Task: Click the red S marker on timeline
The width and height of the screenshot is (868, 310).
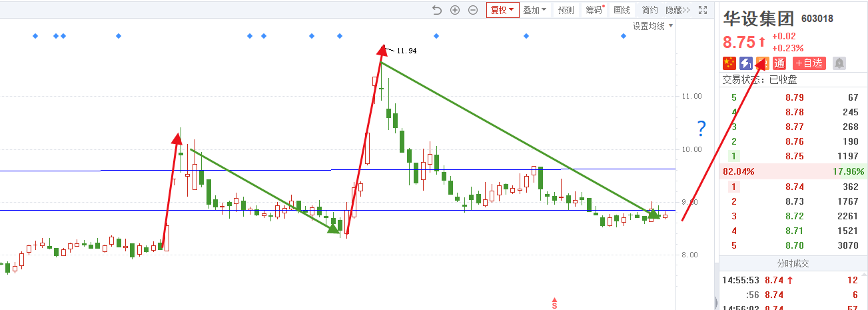Action: click(x=554, y=304)
